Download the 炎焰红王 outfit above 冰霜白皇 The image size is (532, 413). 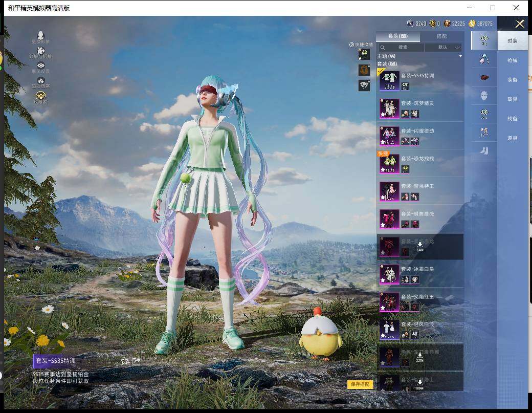[419, 246]
